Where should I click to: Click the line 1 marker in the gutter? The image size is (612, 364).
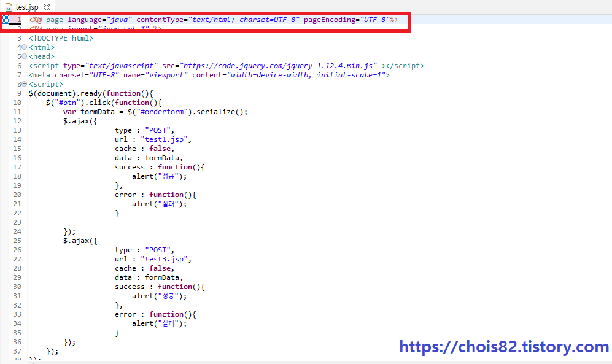tap(6, 20)
